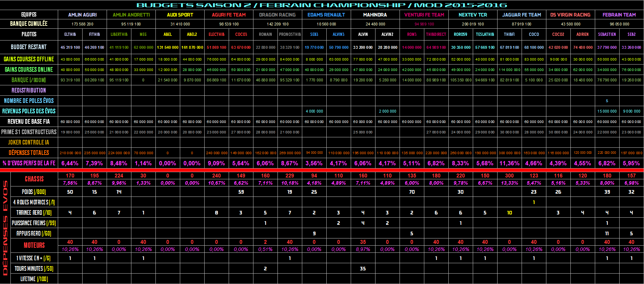Select the BUDGET RESTANT row label
644x284 pixels.
pos(29,47)
